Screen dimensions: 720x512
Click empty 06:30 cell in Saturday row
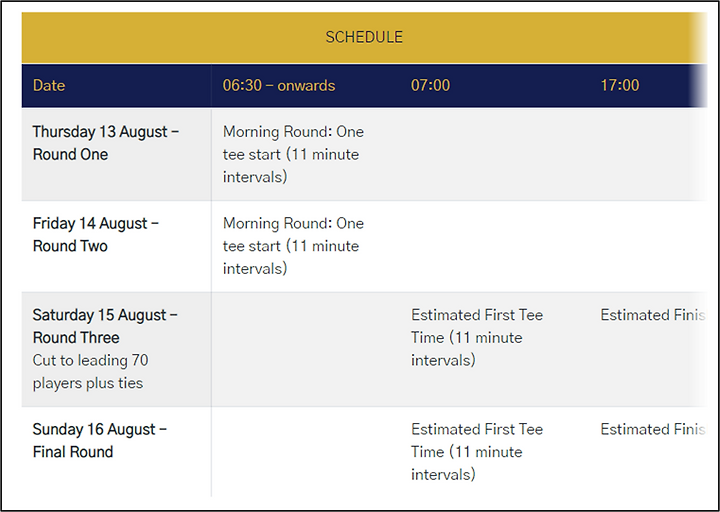click(305, 349)
